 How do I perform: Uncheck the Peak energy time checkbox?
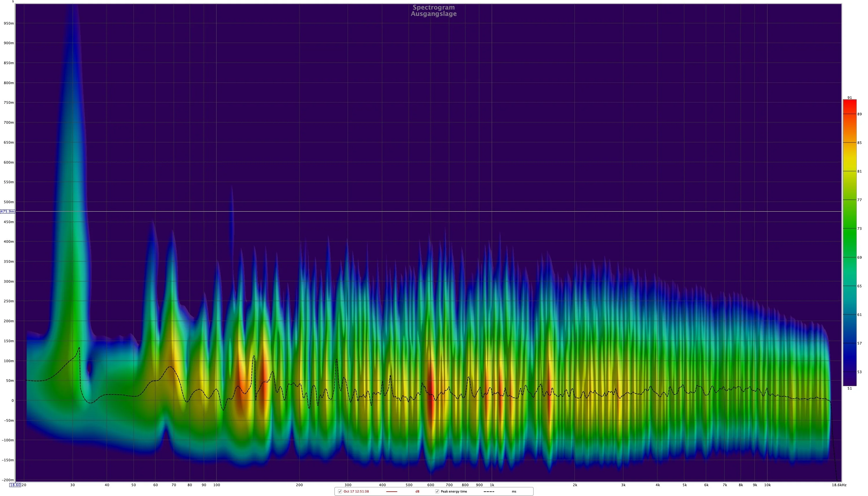coord(437,491)
